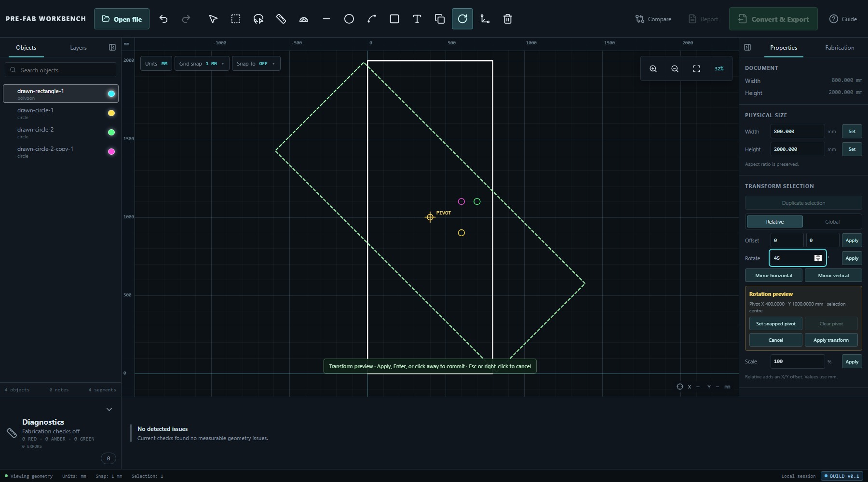
Task: Zoom out of the canvas
Action: coord(675,69)
